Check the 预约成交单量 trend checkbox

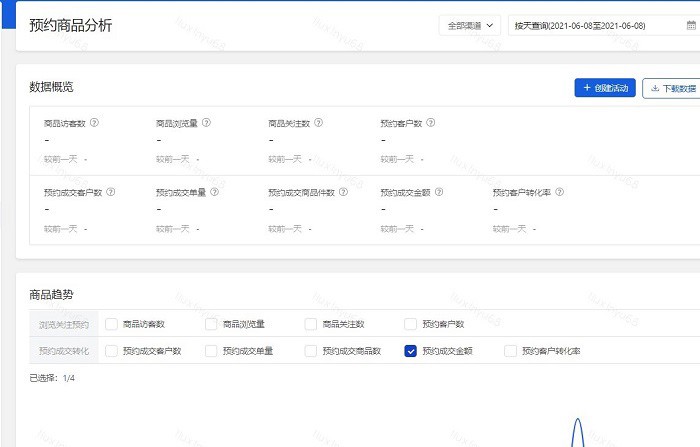(211, 351)
